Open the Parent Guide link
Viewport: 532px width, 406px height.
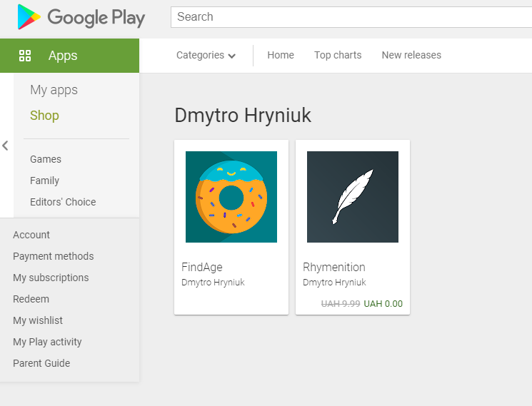(41, 363)
